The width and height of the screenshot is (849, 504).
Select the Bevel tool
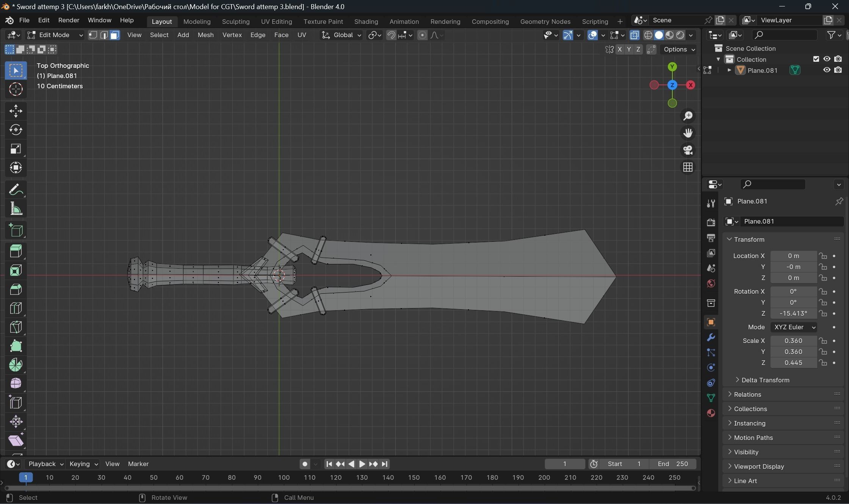click(x=16, y=290)
